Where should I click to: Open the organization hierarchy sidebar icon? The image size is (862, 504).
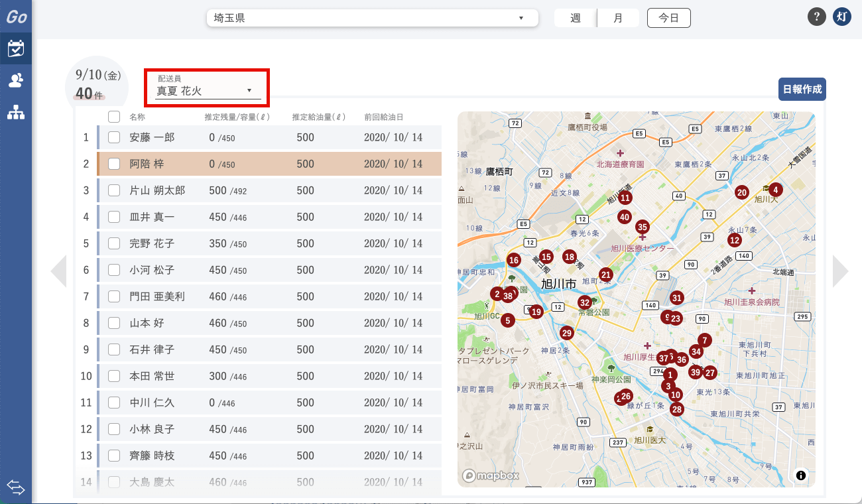coord(16,113)
